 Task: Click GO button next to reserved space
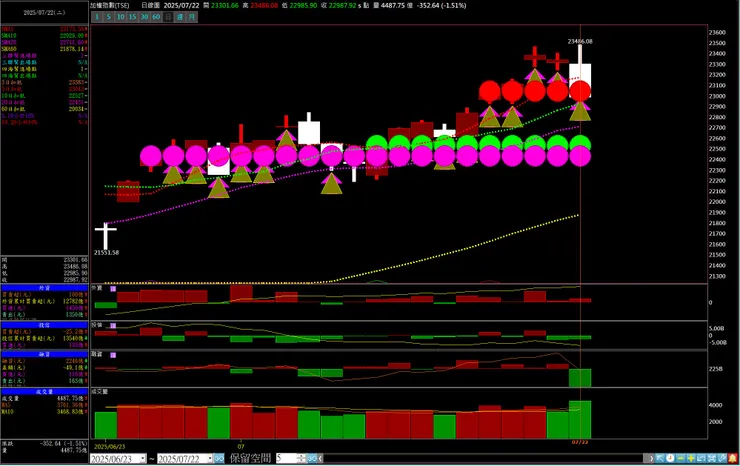pos(312,458)
